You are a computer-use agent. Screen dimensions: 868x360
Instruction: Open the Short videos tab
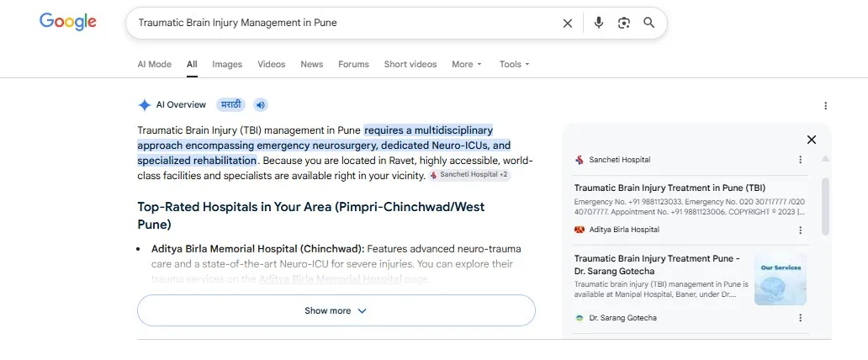410,64
